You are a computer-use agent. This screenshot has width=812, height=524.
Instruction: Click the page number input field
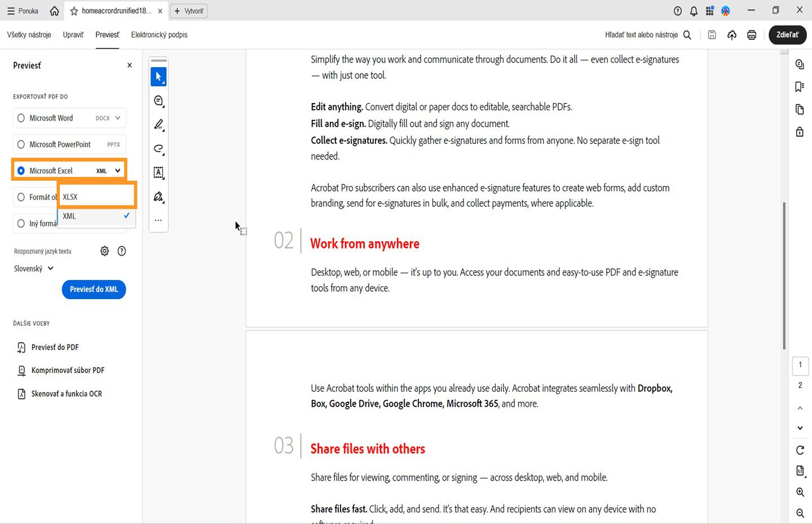click(x=800, y=366)
